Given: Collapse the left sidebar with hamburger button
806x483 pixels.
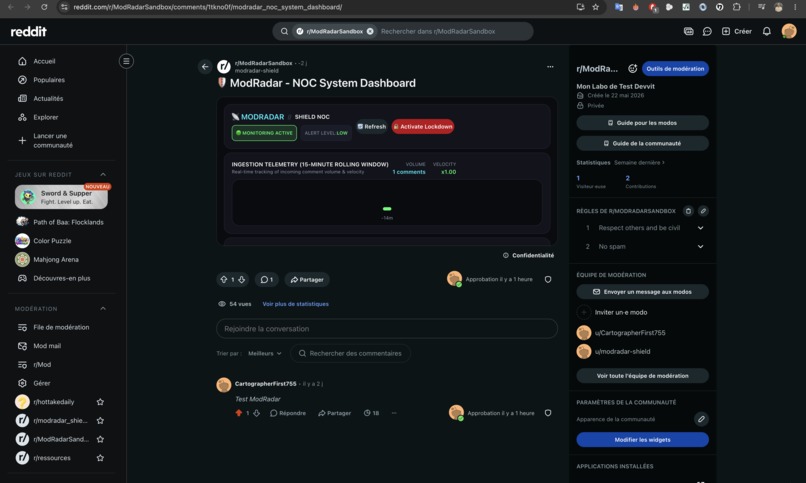Looking at the screenshot, I should (x=126, y=61).
